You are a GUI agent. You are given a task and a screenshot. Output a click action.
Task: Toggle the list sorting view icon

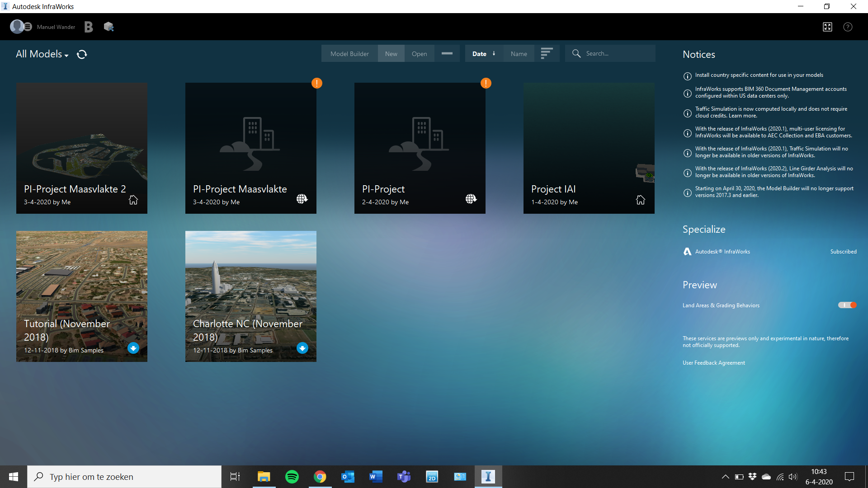pyautogui.click(x=547, y=53)
